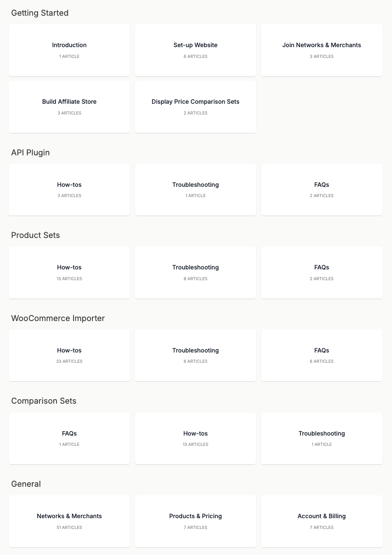The height and width of the screenshot is (555, 392).
Task: Open Display Price Comparison Sets card
Action: tap(196, 107)
